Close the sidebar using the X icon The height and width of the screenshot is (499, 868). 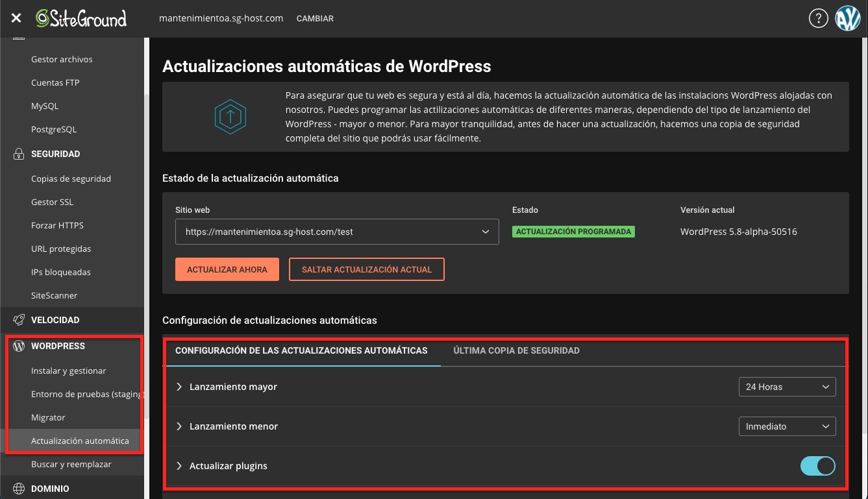[16, 18]
